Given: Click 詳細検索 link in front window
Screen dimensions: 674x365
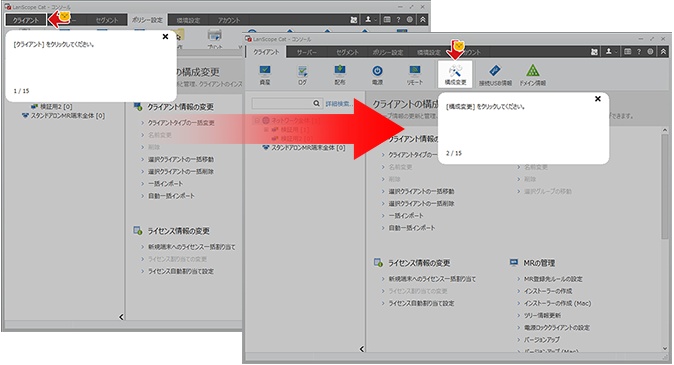Looking at the screenshot, I should click(339, 104).
